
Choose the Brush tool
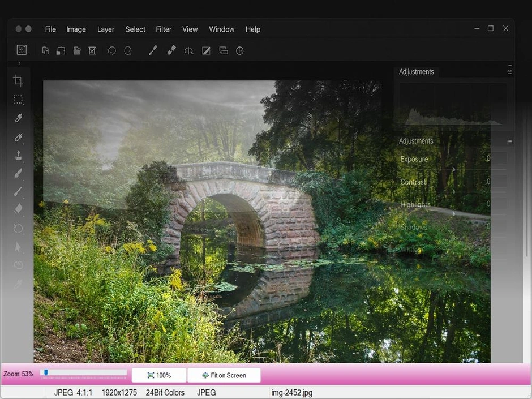click(x=18, y=173)
